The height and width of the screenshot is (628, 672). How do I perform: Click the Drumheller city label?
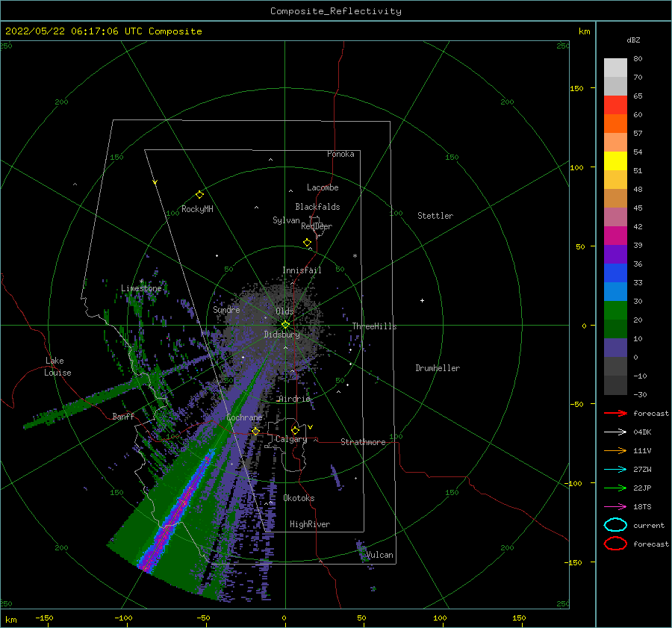(x=438, y=368)
